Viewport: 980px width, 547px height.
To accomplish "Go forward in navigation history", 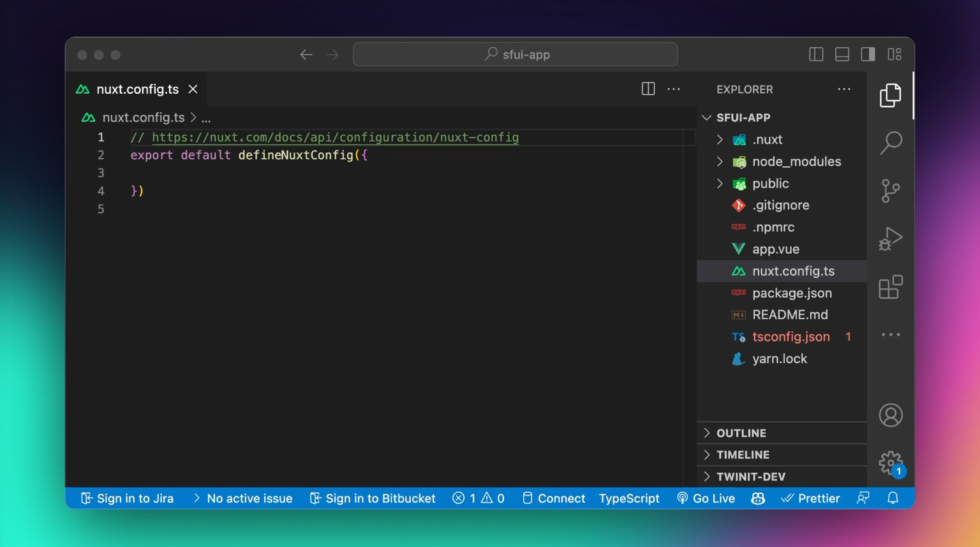I will point(332,55).
